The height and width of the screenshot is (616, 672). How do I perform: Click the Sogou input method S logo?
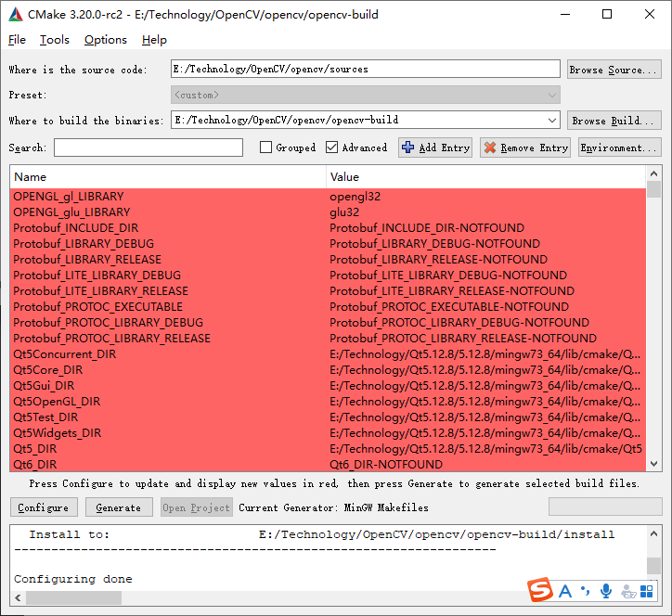pyautogui.click(x=540, y=590)
